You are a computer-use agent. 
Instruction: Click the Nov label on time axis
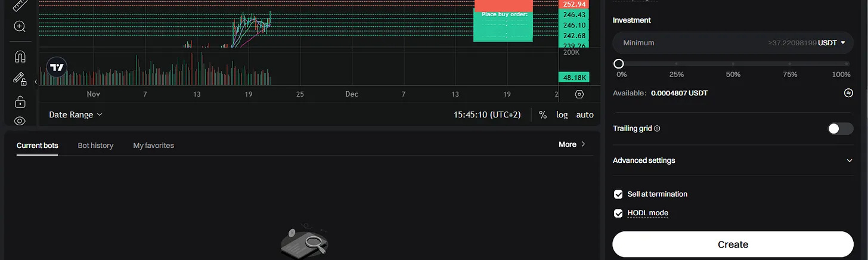93,94
